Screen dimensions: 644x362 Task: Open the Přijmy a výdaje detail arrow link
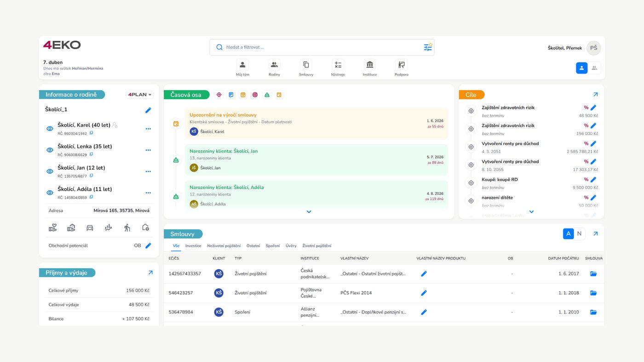click(150, 272)
